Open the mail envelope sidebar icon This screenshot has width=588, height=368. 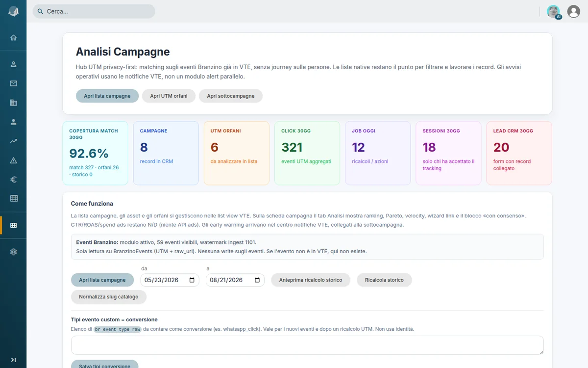pos(13,83)
